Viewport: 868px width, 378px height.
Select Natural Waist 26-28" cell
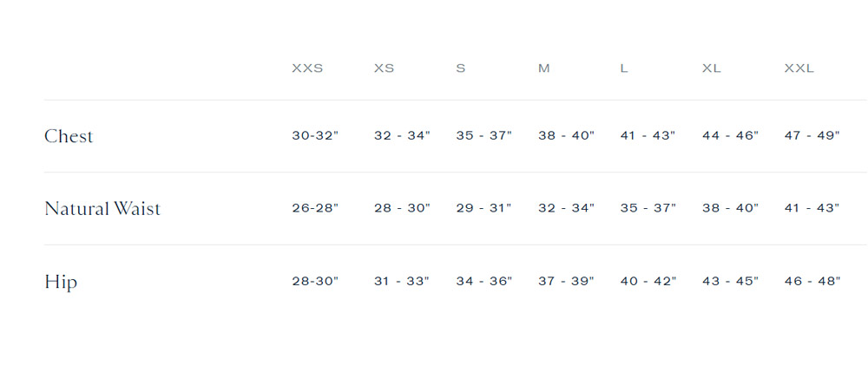315,208
